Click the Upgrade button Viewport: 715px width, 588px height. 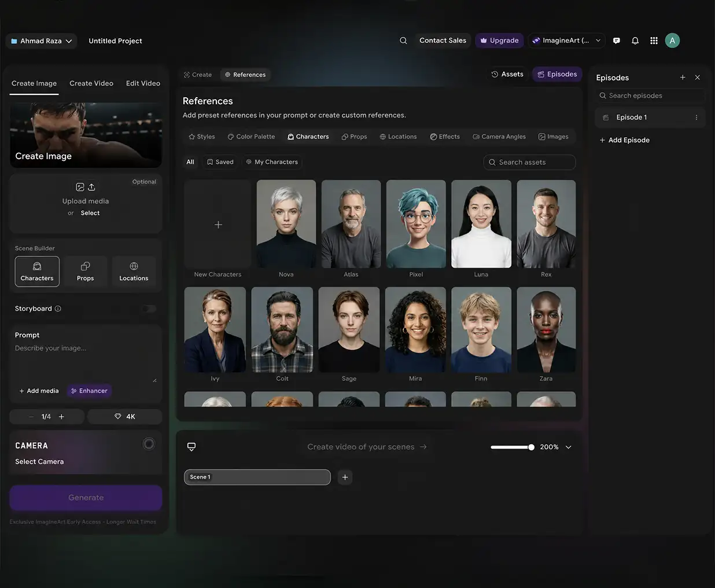point(499,41)
